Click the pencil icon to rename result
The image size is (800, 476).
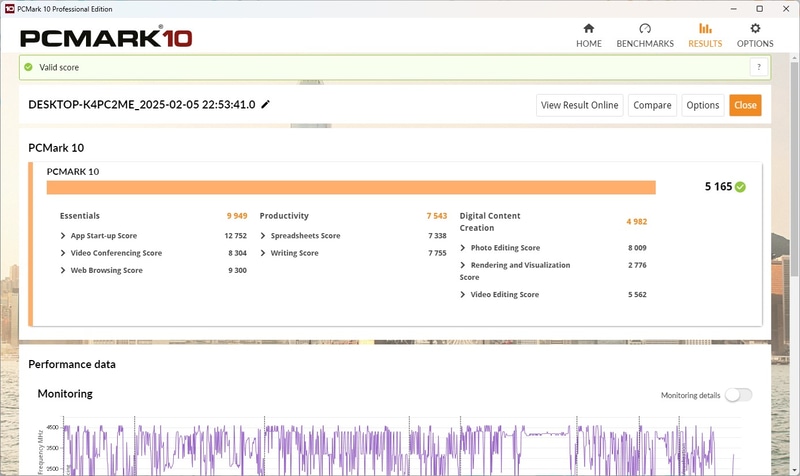point(265,105)
